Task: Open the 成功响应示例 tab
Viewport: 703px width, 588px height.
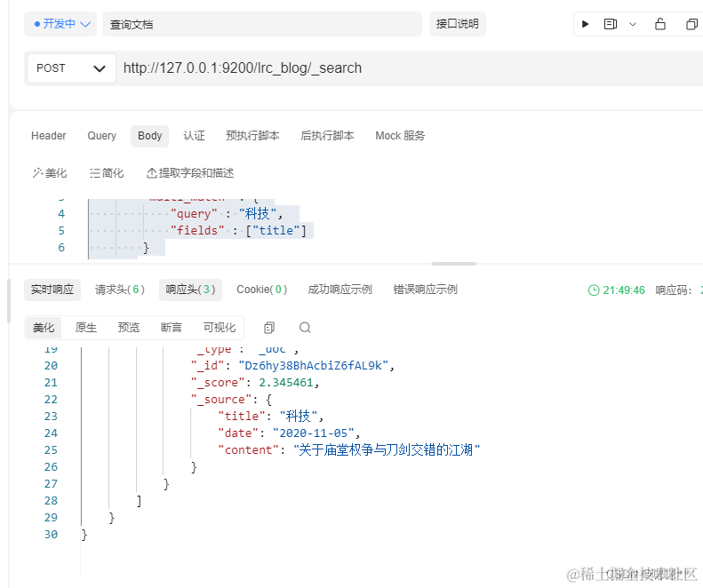Action: [x=340, y=290]
